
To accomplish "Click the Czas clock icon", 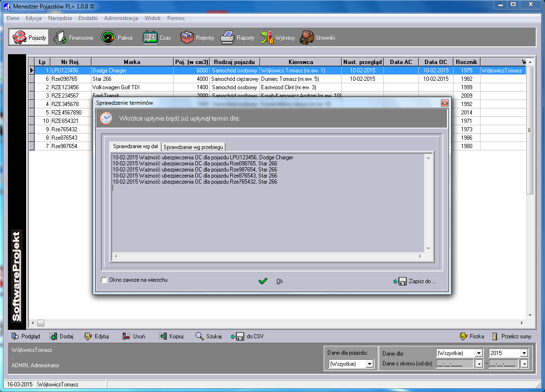I will pyautogui.click(x=150, y=38).
